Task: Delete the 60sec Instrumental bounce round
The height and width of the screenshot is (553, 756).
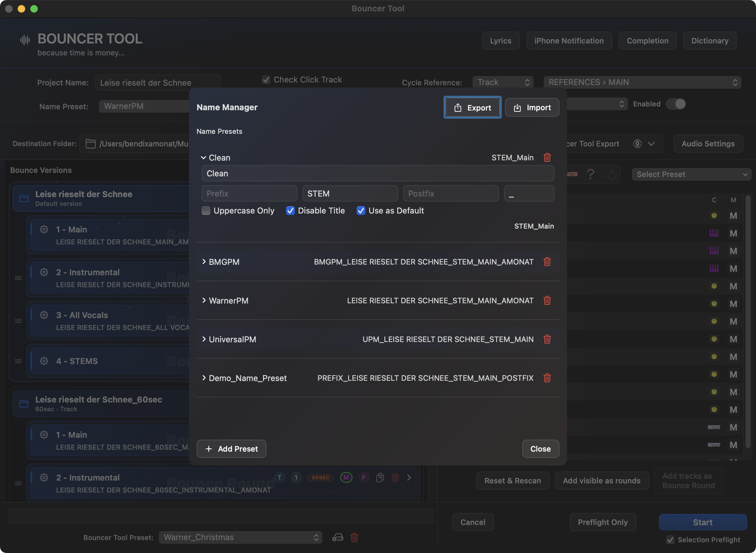Action: 395,477
